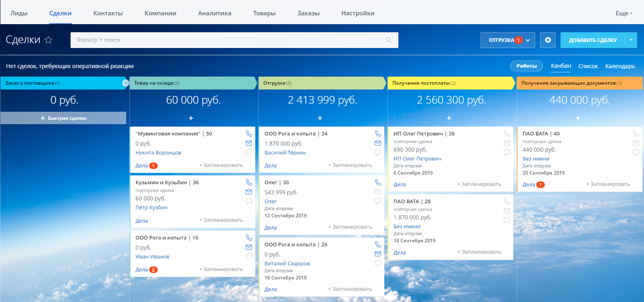Screen dimensions: 644x302
Task: Open the Никита Воронцов contact link
Action: [158, 152]
